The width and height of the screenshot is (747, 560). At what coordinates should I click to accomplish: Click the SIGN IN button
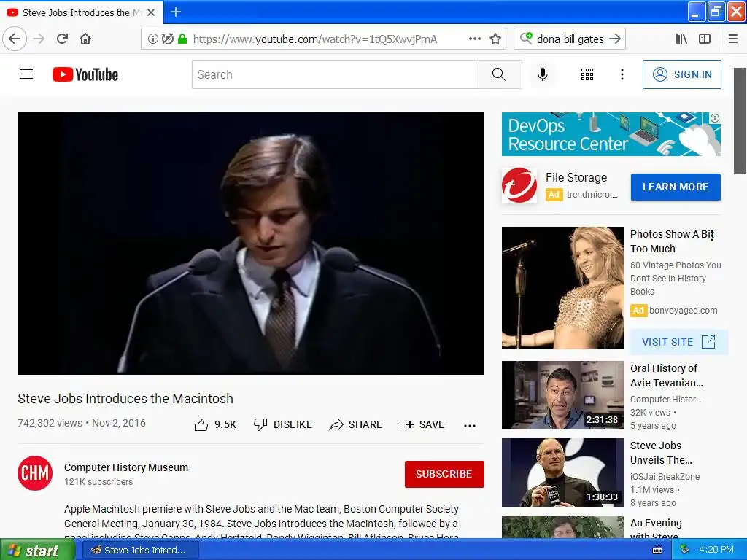(x=682, y=74)
